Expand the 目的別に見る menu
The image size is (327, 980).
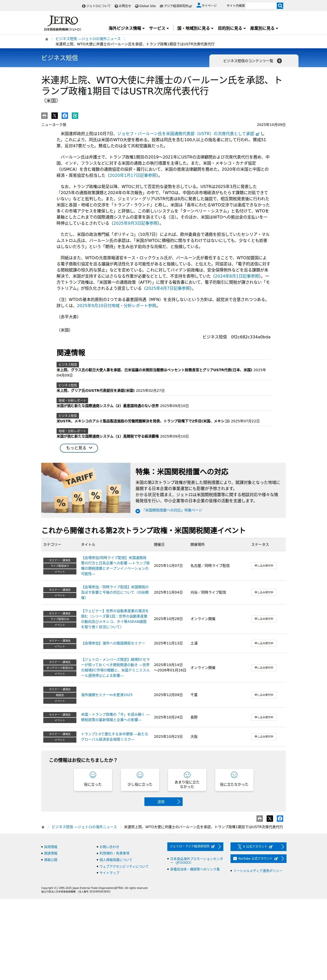click(x=231, y=28)
